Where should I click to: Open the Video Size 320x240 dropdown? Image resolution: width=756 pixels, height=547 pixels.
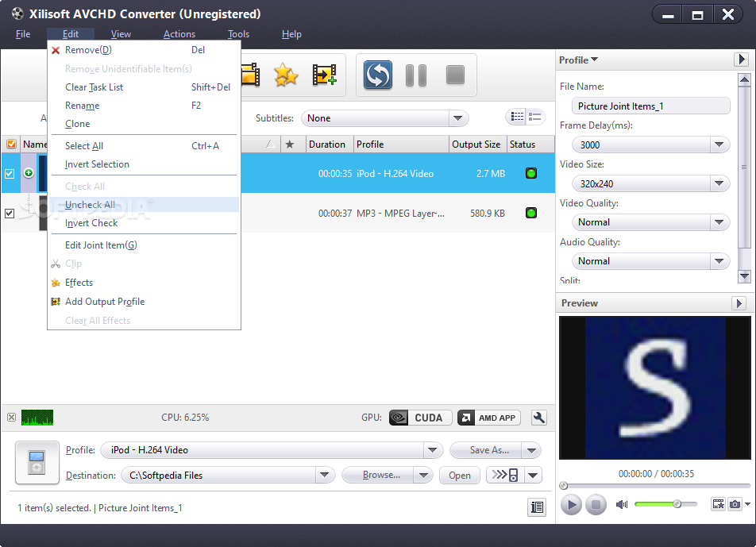719,183
